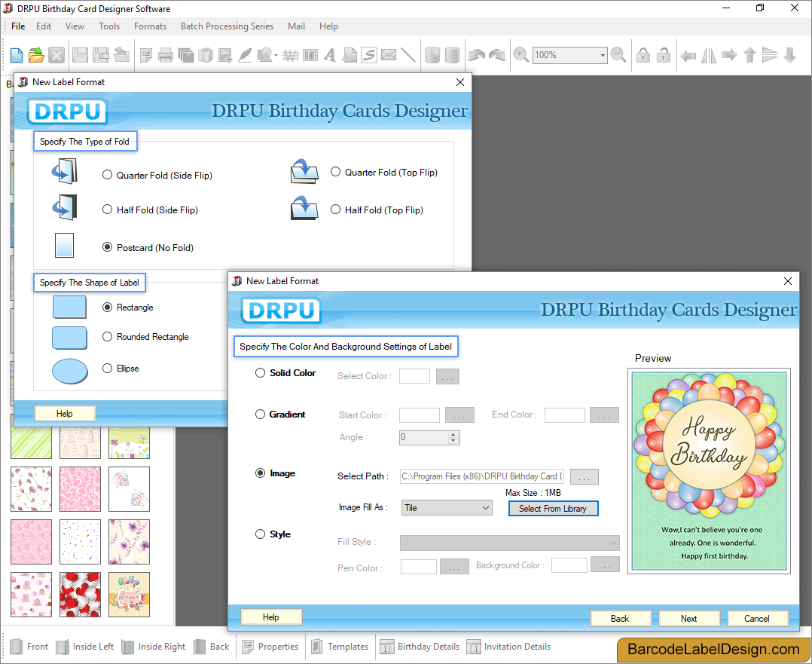
Task: Cancel the color settings dialog
Action: [757, 618]
